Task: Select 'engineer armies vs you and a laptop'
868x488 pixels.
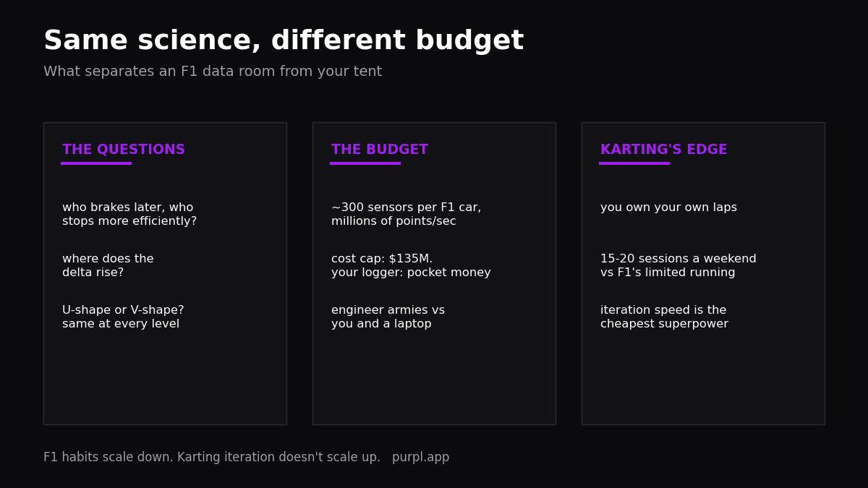Action: click(388, 317)
